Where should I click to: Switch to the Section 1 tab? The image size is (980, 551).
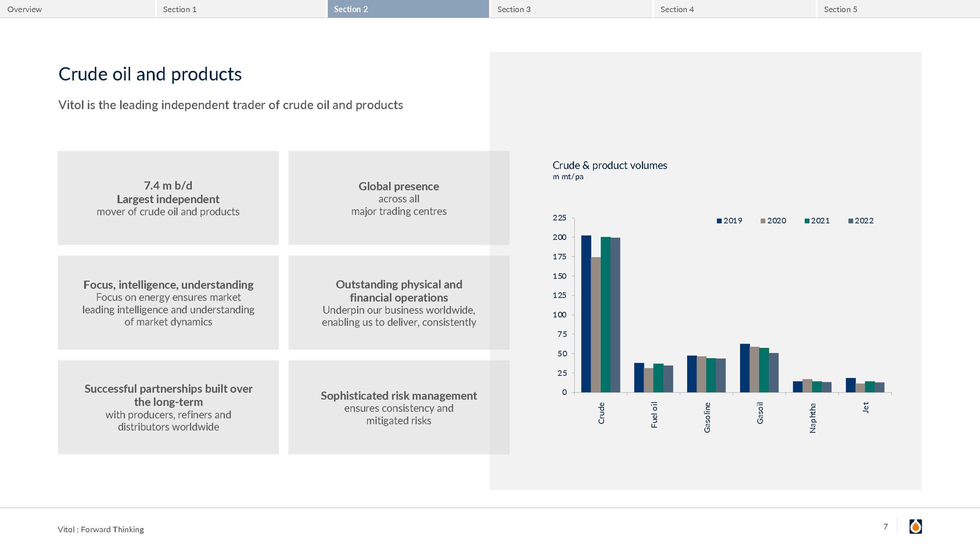(180, 9)
